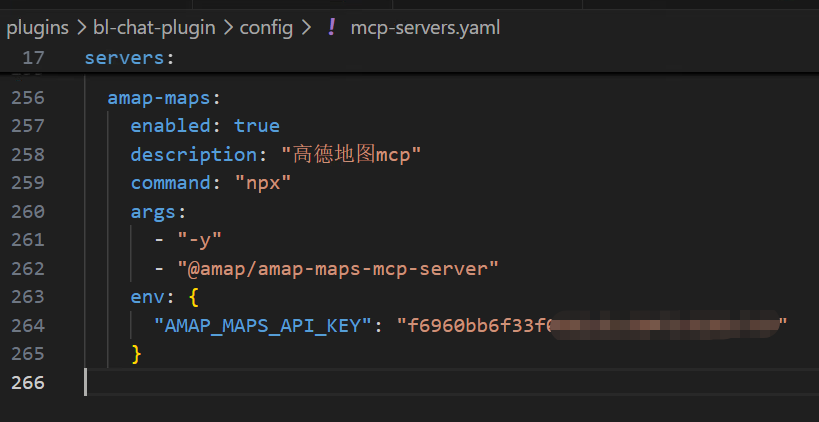This screenshot has height=422, width=819.
Task: Click line number 266 in gutter
Action: (28, 383)
